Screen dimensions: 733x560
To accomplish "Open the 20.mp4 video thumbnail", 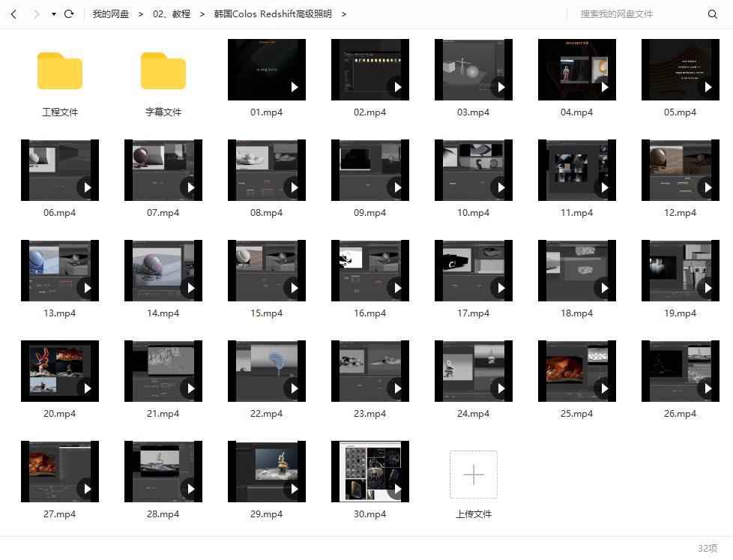I will coord(60,371).
